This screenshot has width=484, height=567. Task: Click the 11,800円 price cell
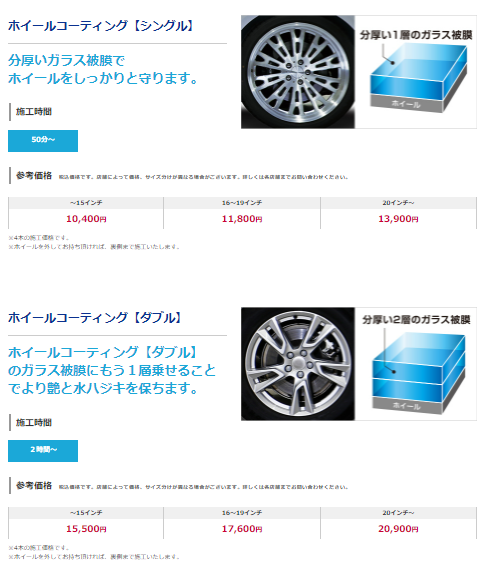(x=242, y=219)
